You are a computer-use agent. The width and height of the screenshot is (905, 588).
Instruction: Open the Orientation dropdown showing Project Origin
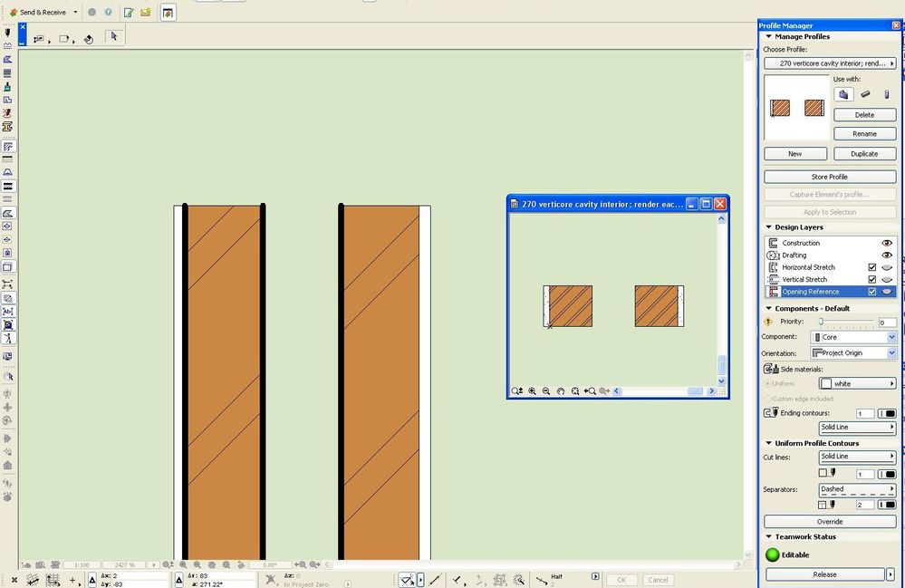coord(853,352)
